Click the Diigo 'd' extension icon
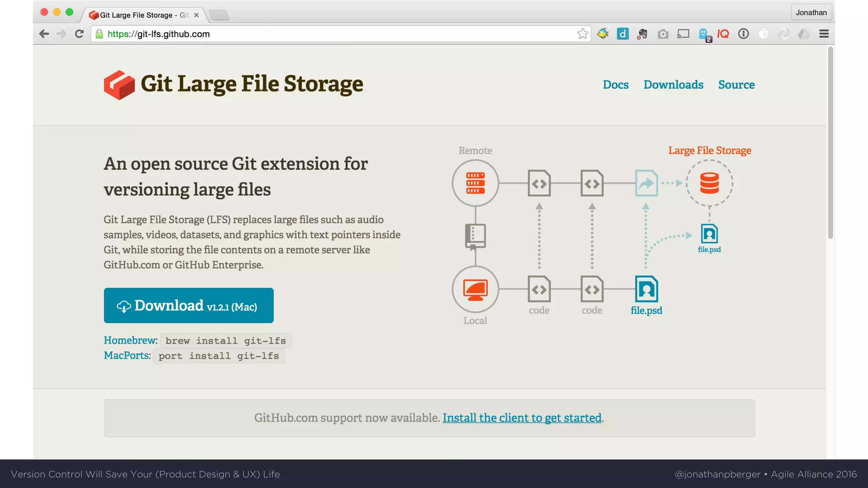Viewport: 868px width, 488px height. tap(623, 34)
